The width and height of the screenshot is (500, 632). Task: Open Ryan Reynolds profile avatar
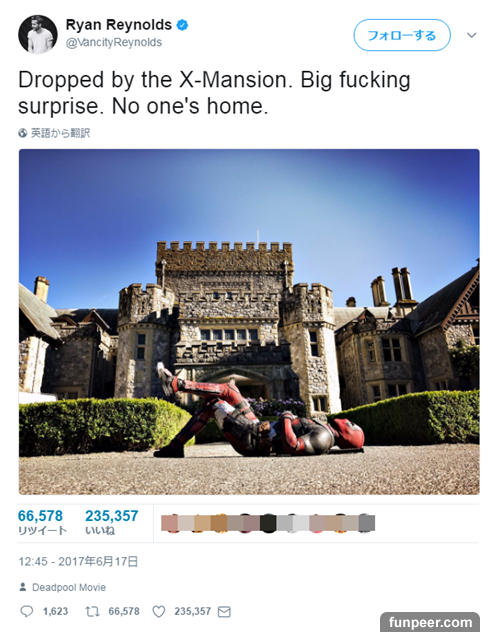[x=37, y=34]
